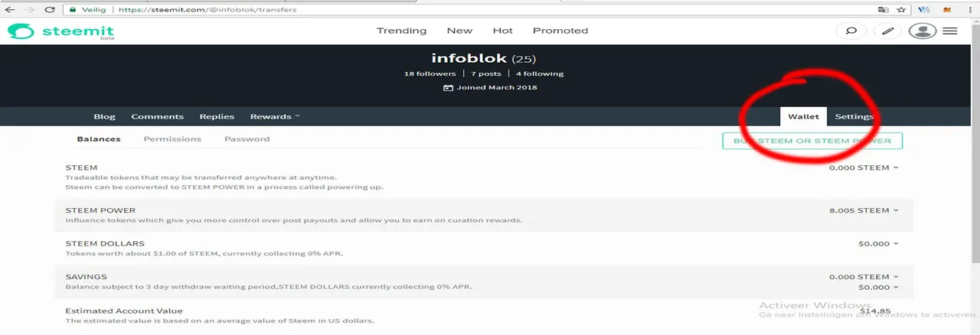This screenshot has width=980, height=335.
Task: Open the 7 posts link
Action: pyautogui.click(x=485, y=73)
